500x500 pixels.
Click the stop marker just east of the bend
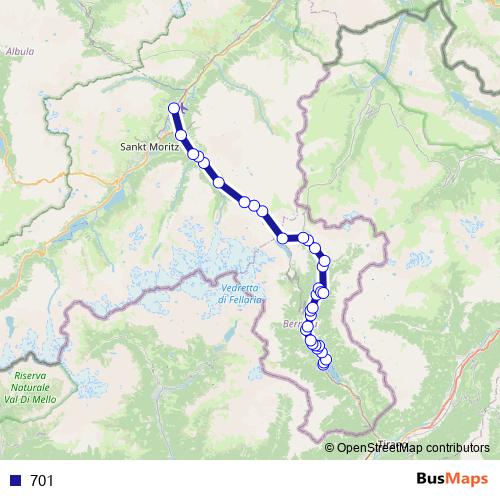tap(303, 238)
